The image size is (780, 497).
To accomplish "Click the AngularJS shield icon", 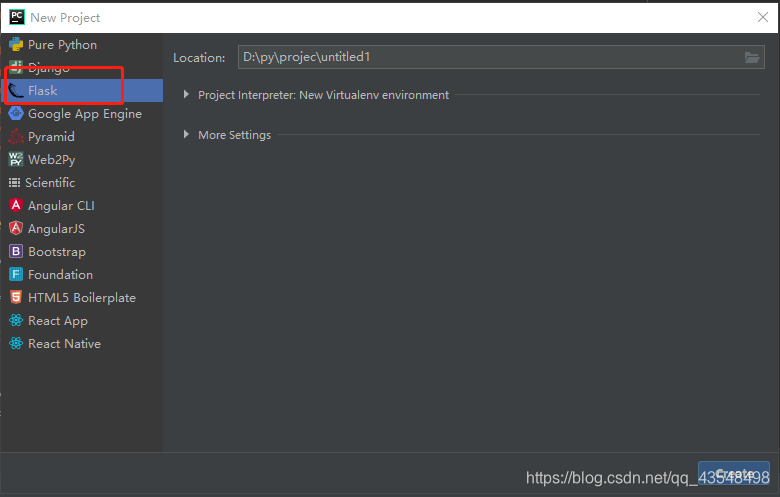I will pyautogui.click(x=16, y=228).
